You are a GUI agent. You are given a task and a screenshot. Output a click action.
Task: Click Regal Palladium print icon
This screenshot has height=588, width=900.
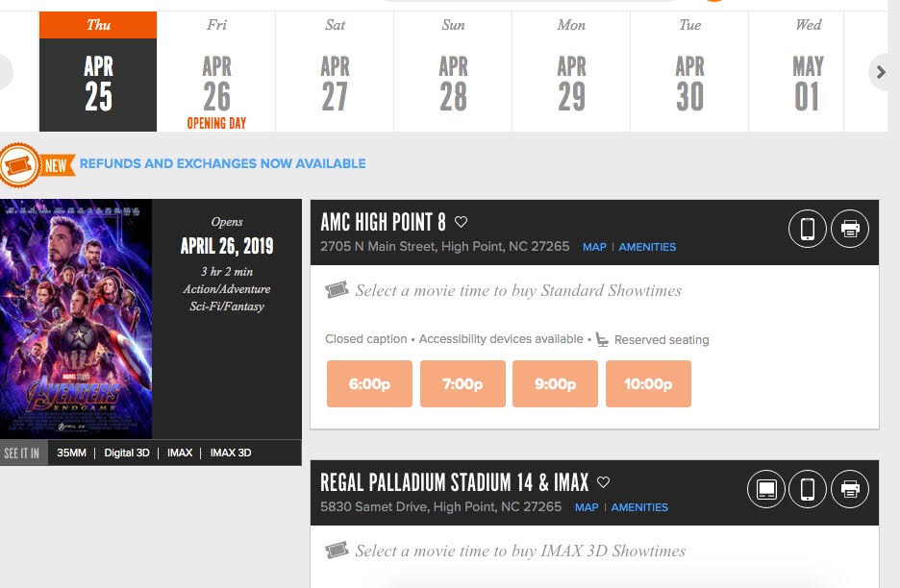(850, 489)
